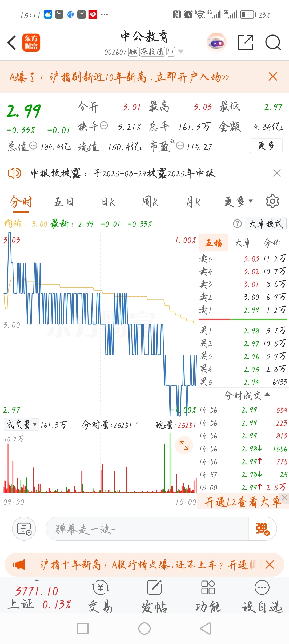
Task: Tap Android back triangle button
Action: [x=206, y=629]
